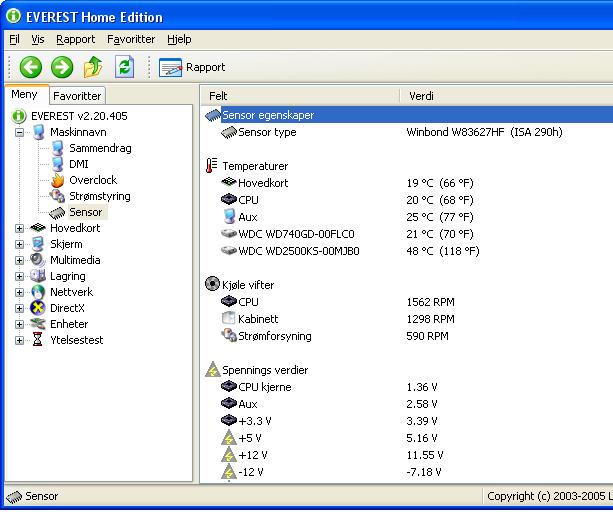The image size is (613, 512).
Task: Select the Sensor tree entry
Action: pyautogui.click(x=86, y=212)
